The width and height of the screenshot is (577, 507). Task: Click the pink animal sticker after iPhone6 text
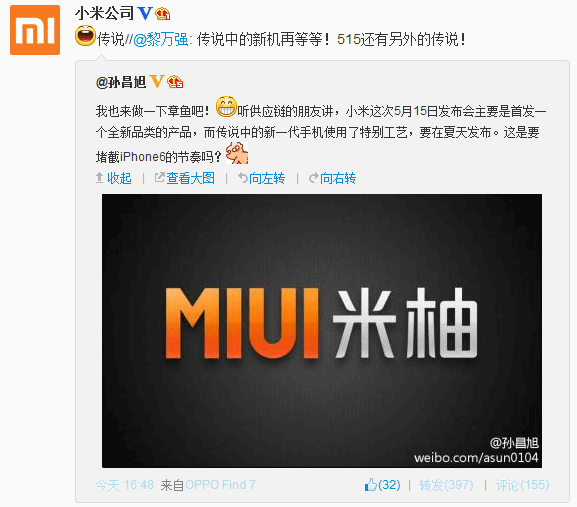point(237,153)
